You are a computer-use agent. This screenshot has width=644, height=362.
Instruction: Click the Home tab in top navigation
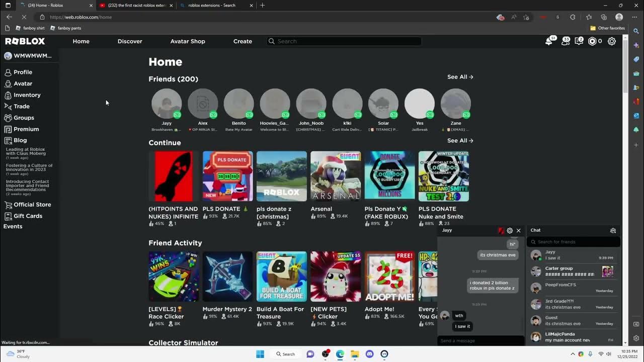tap(81, 41)
